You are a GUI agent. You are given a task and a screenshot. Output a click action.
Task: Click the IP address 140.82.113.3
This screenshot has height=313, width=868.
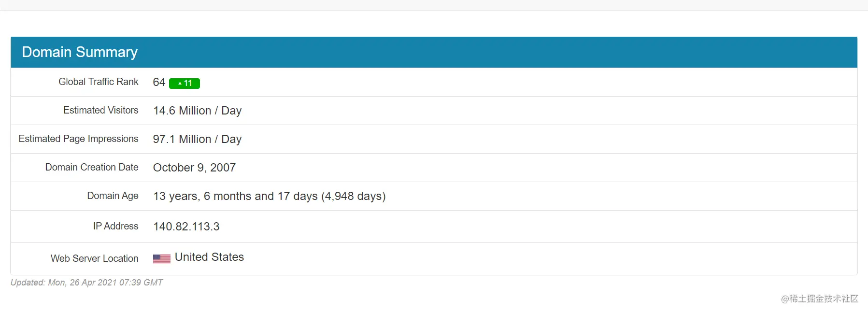coord(186,227)
